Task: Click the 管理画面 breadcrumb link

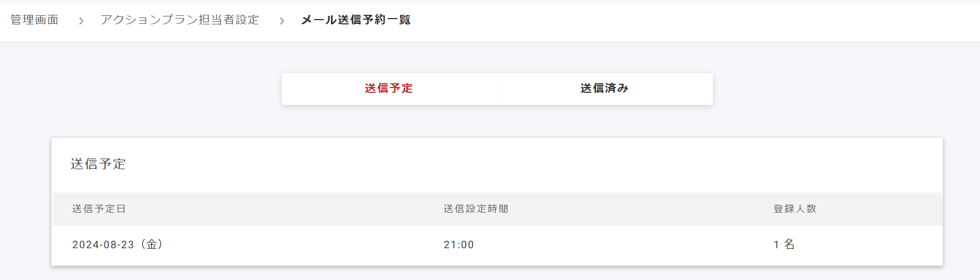Action: pyautogui.click(x=35, y=20)
